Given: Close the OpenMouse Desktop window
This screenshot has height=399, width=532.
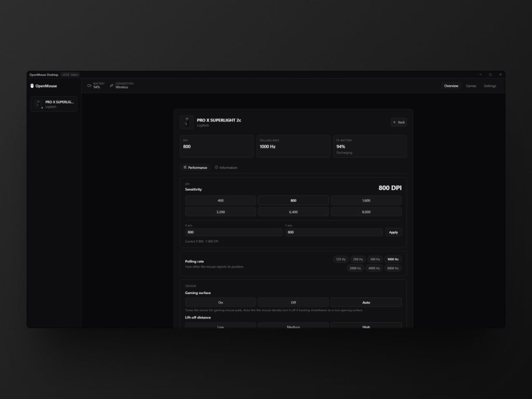Looking at the screenshot, I should 500,75.
